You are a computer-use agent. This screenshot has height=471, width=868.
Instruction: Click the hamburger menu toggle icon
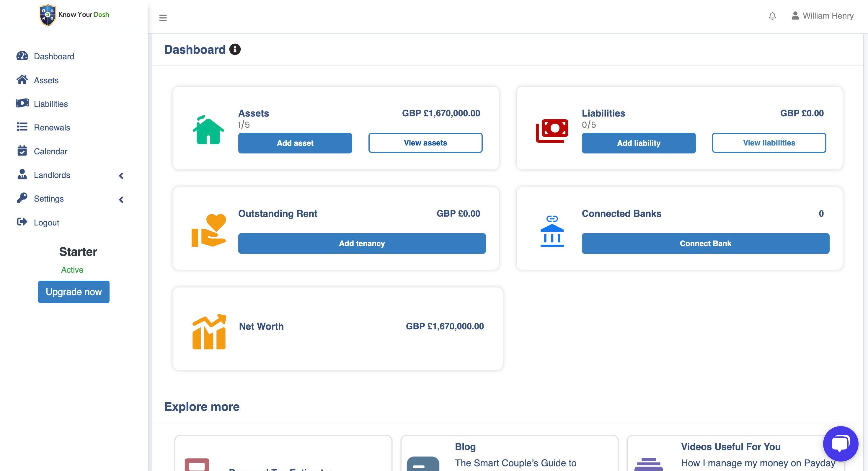[x=163, y=17]
